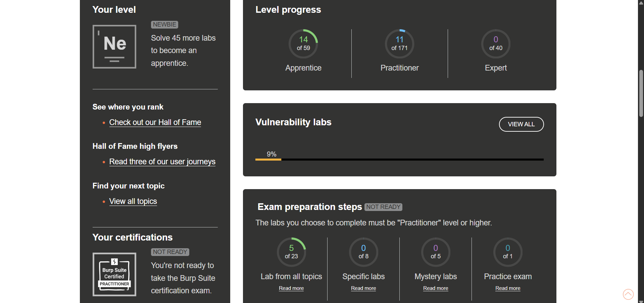Click Read more under Specific labs
The width and height of the screenshot is (644, 303).
pyautogui.click(x=363, y=288)
